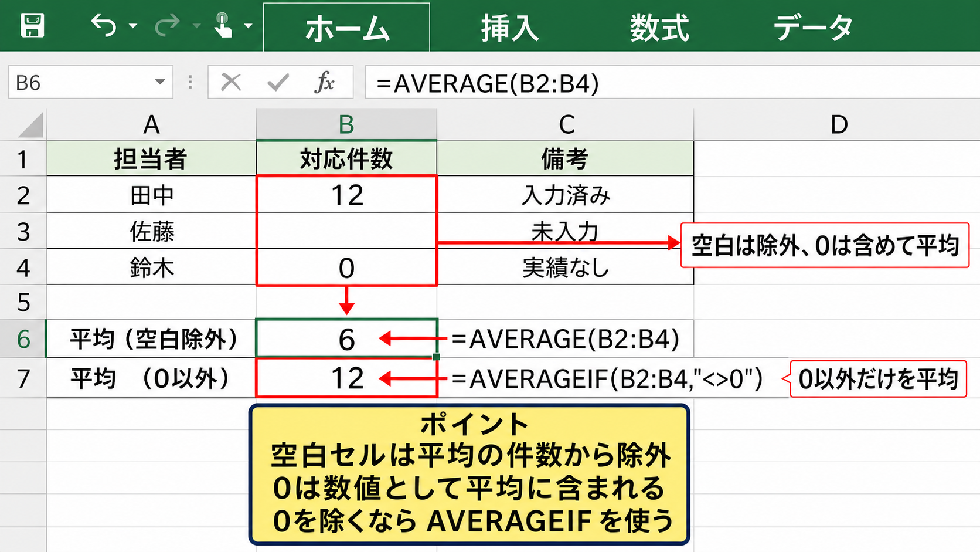
Task: Select the cell containing 田中
Action: [151, 195]
